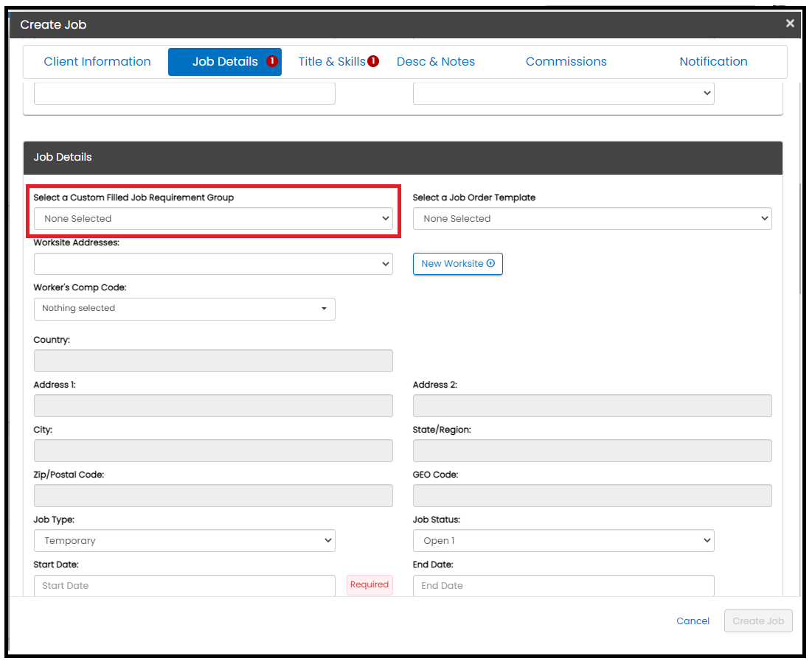
Task: Click the End Date field
Action: [x=563, y=585]
